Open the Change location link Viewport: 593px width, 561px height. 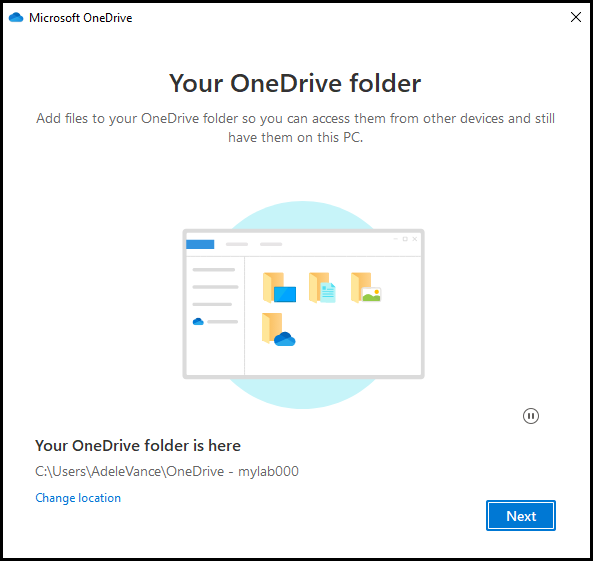click(78, 498)
